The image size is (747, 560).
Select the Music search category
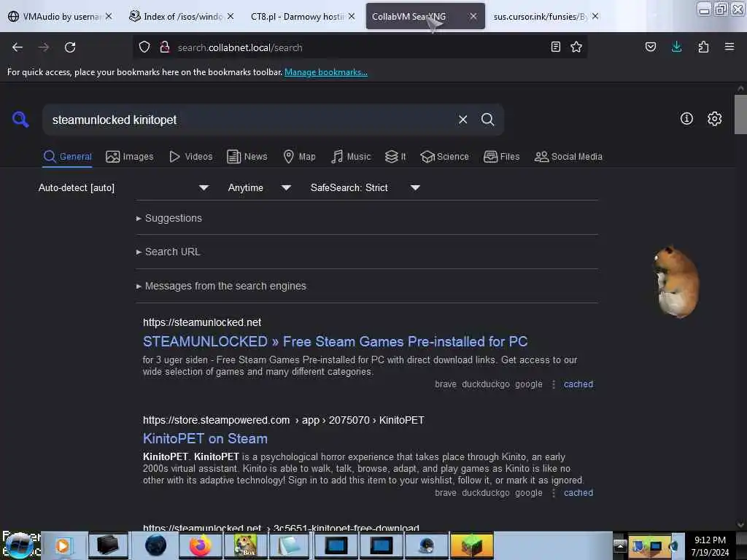pos(351,157)
